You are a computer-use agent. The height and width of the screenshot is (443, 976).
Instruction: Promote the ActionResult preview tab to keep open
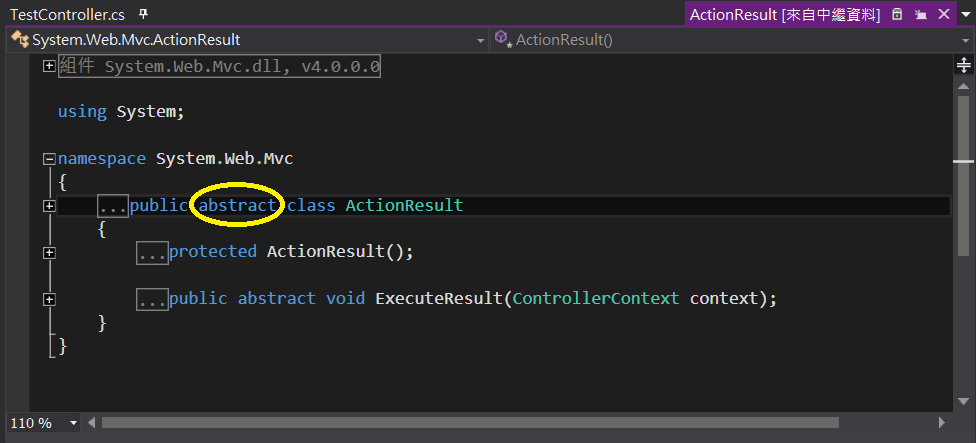[x=919, y=14]
